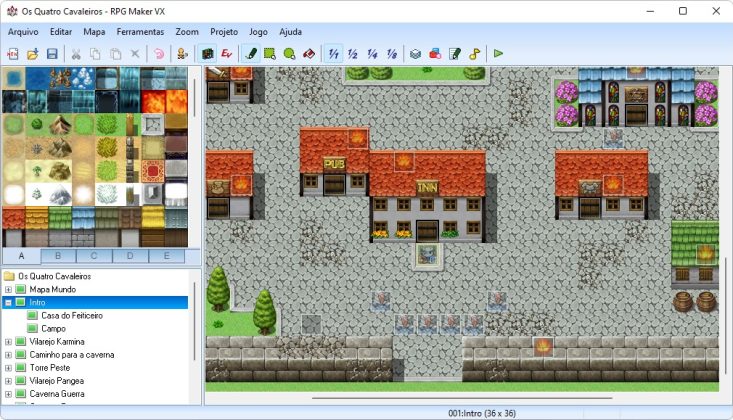Open the Jogo menu
The image size is (733, 420).
(258, 32)
